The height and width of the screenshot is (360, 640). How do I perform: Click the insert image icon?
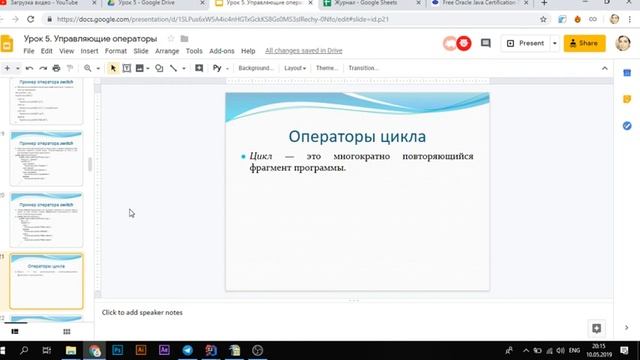tap(140, 68)
